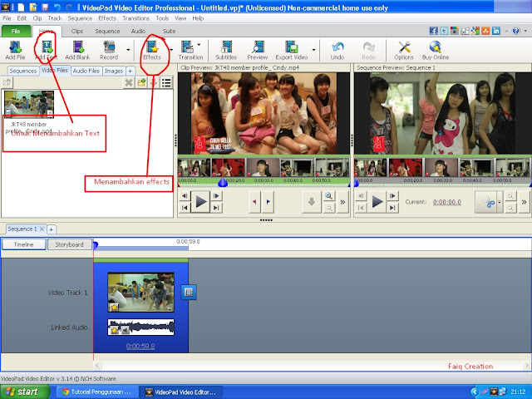Expand more controls chevron in Clip Preview

coord(342,202)
